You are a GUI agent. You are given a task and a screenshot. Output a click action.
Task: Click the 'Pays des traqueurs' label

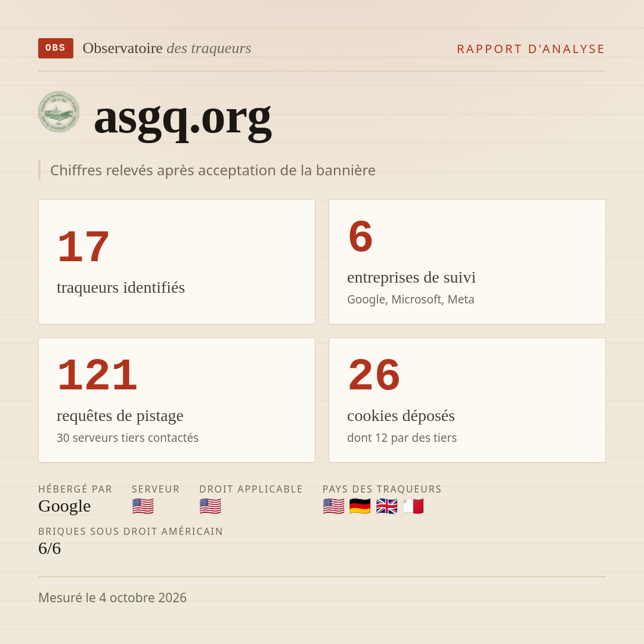coord(382,489)
